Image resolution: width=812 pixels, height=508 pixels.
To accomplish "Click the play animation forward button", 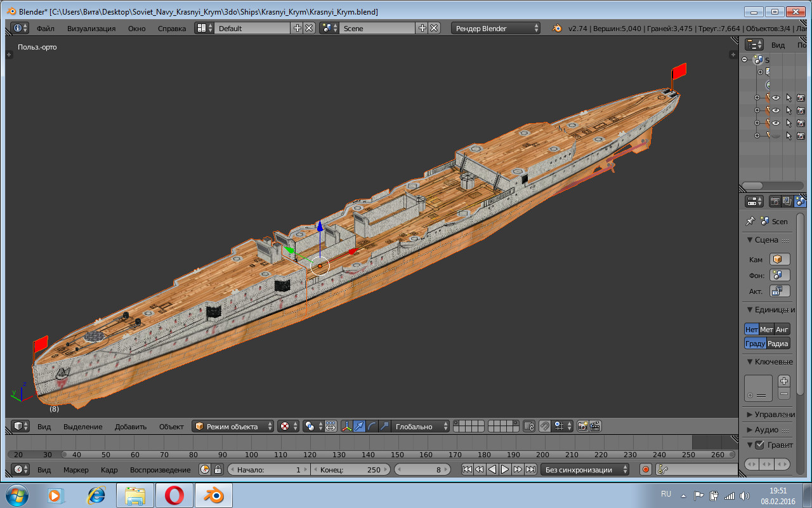I will (505, 469).
